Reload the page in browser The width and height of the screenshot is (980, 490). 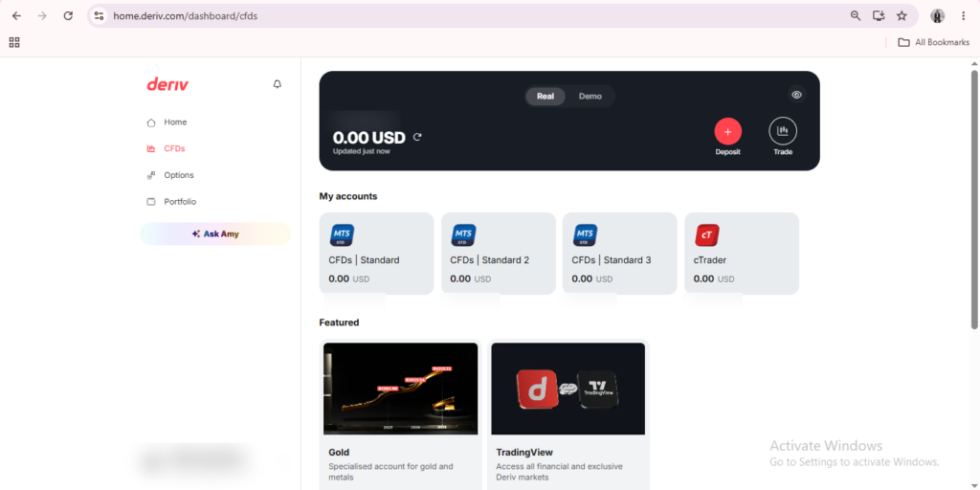[68, 16]
